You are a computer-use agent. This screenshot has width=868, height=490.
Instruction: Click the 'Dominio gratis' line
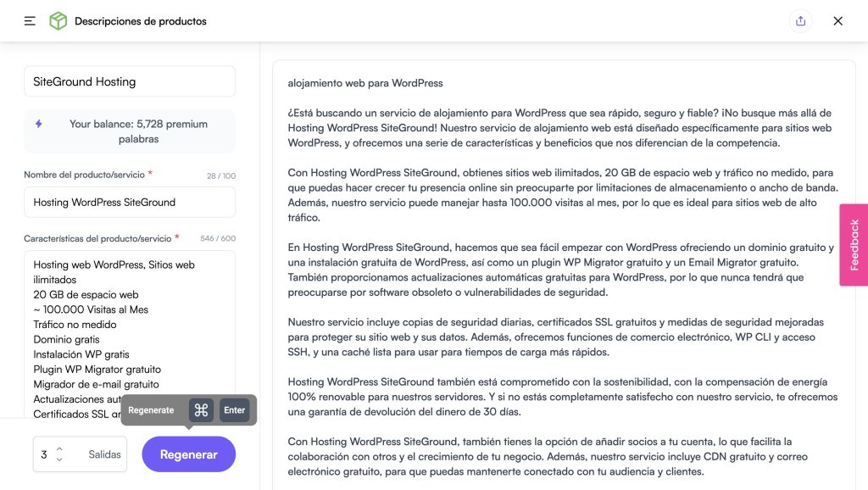tap(66, 339)
